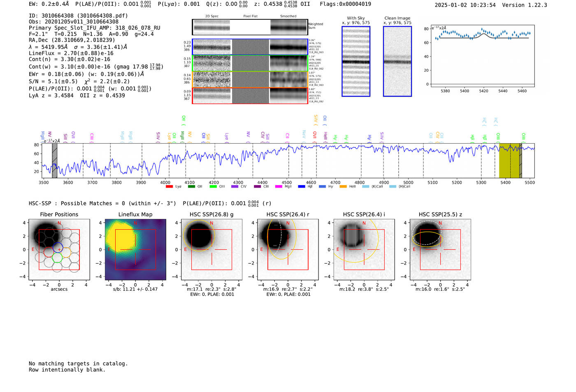576x392 pixels.
Task: Select the dark purple CIII legend swatch
Action: pyautogui.click(x=258, y=187)
